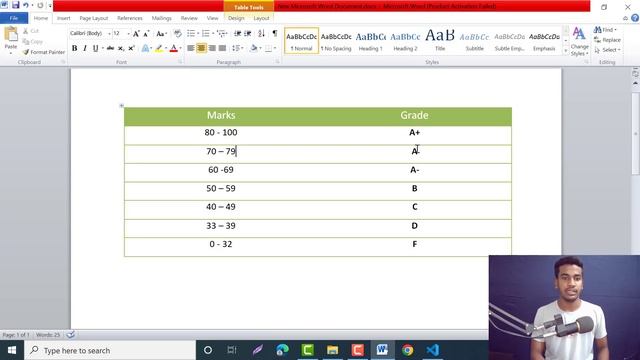640x360 pixels.
Task: Click the cell Shading paint bucket
Action: click(253, 48)
